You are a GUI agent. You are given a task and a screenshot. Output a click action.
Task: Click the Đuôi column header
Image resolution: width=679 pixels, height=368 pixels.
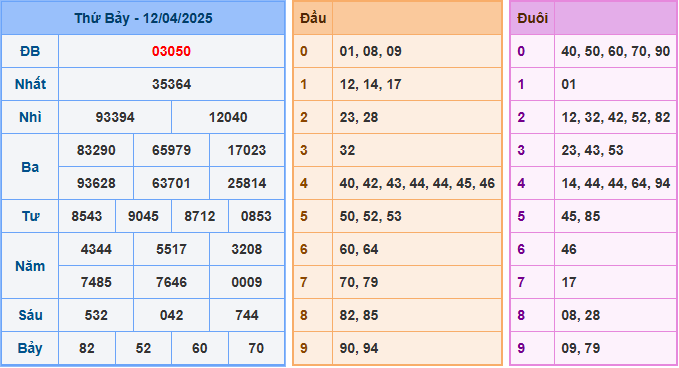tap(533, 18)
